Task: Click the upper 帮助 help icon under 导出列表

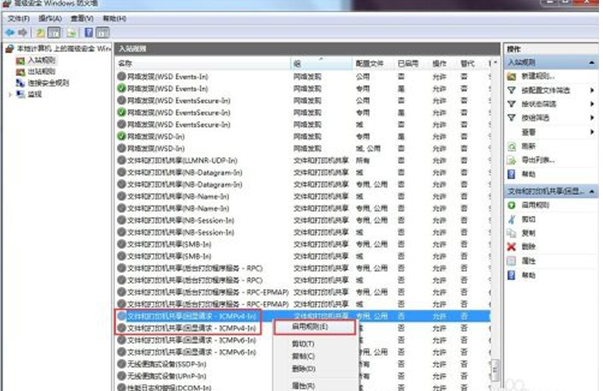Action: click(511, 174)
